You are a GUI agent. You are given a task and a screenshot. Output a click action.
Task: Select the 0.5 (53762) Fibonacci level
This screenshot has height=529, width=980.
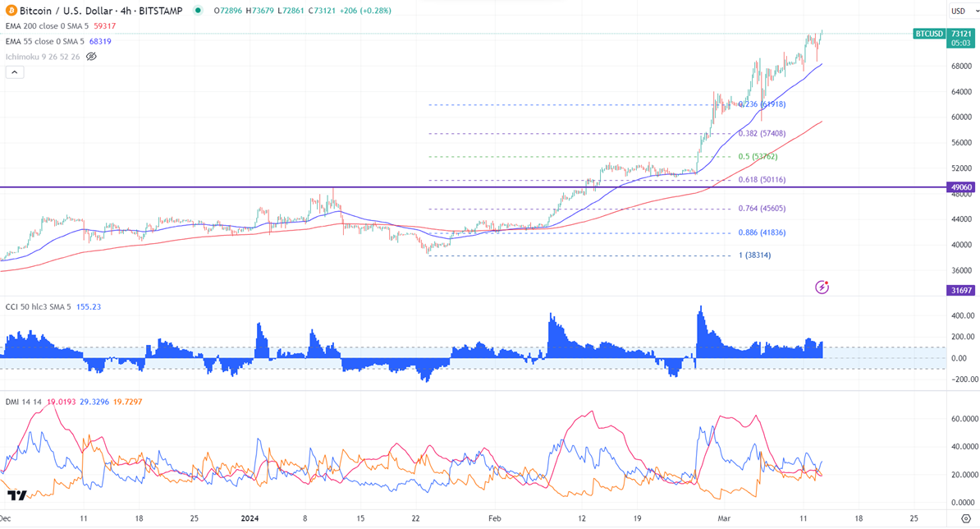pyautogui.click(x=758, y=157)
